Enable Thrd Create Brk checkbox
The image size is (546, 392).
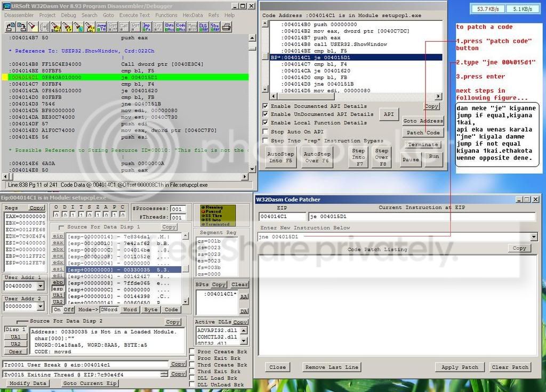click(192, 364)
